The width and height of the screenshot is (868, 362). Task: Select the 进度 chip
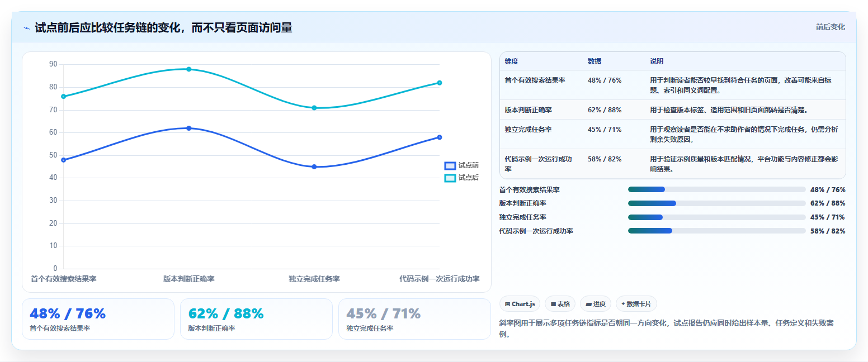coord(596,304)
